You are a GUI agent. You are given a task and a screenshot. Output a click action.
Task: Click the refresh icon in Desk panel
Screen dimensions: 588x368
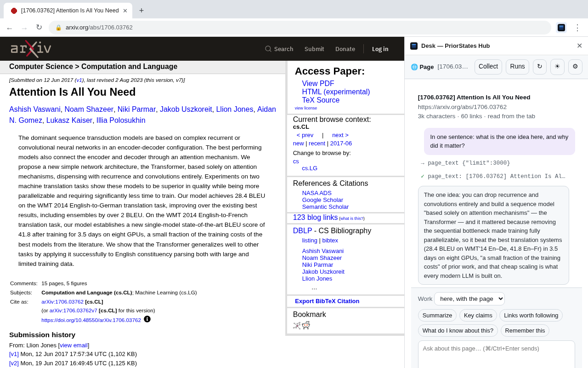[x=540, y=67]
